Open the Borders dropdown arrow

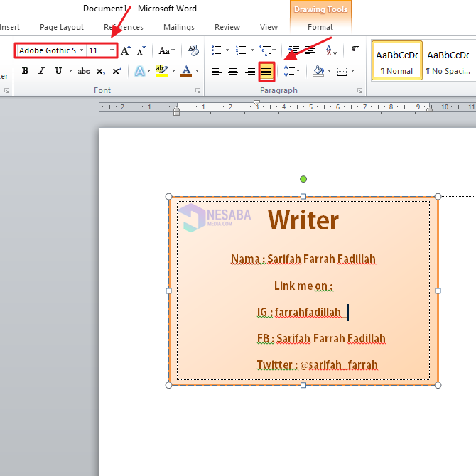click(353, 71)
